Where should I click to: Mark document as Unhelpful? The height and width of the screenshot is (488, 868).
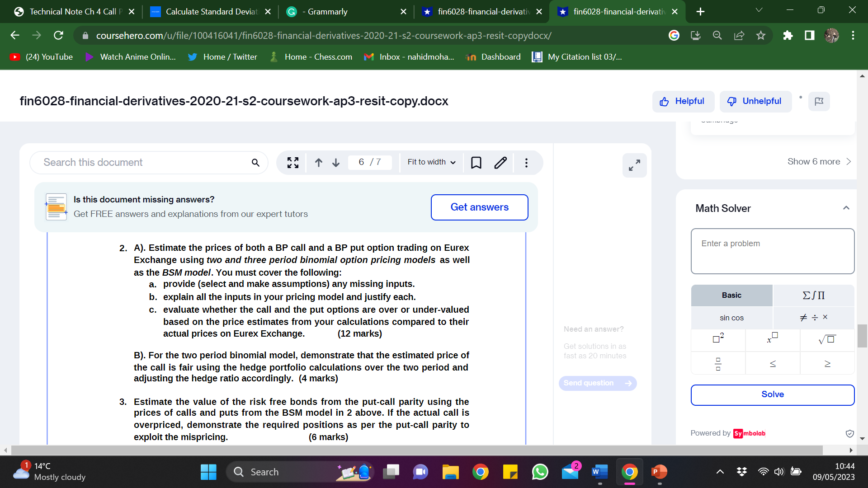[755, 101]
